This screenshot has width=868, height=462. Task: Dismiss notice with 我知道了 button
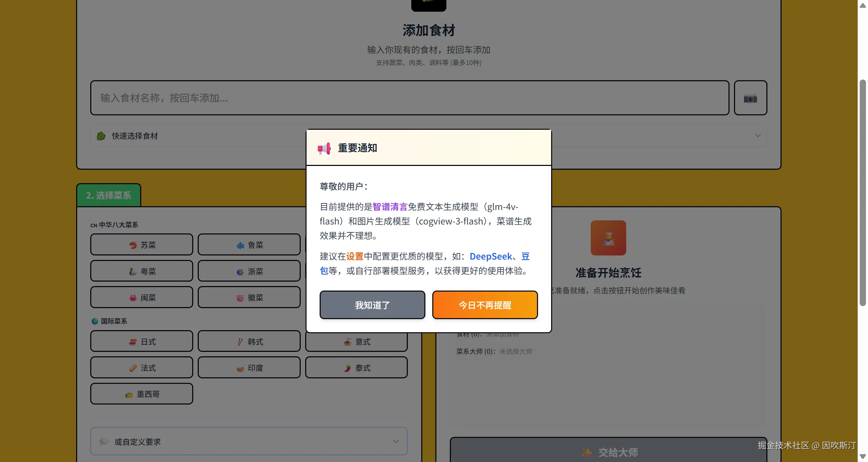tap(372, 305)
